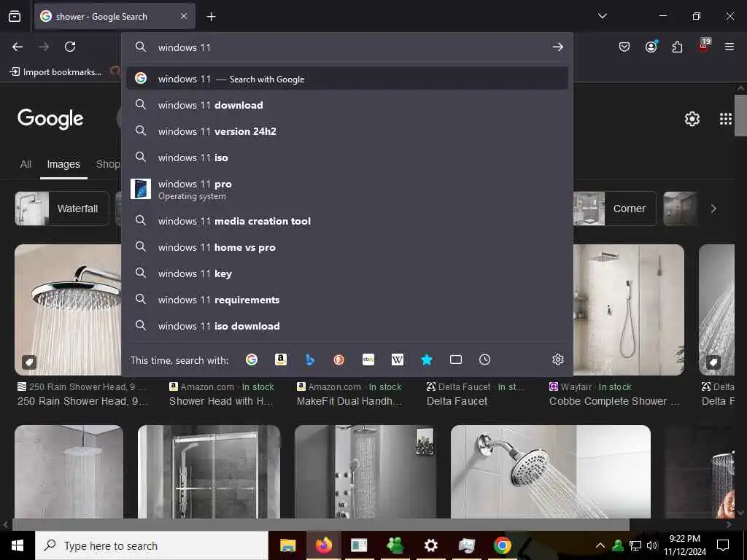This screenshot has width=747, height=560.
Task: Pick the windows 11 home vs pro suggestion
Action: click(347, 247)
